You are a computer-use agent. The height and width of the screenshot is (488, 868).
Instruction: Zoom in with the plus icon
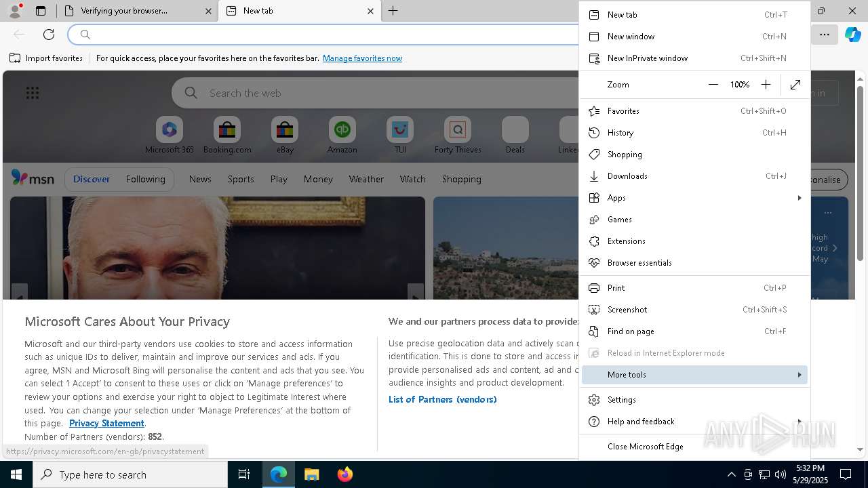pos(766,85)
